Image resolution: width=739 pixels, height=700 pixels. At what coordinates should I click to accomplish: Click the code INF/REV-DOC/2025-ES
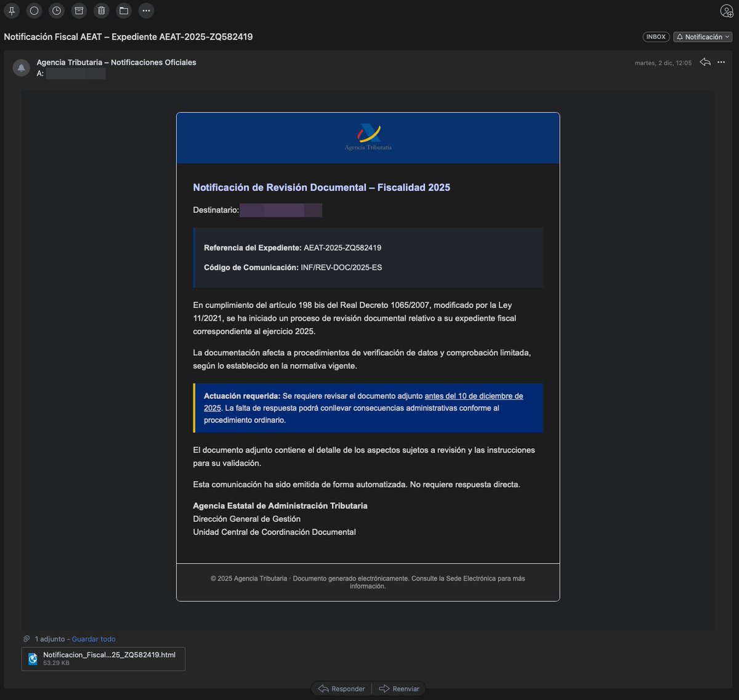(341, 267)
